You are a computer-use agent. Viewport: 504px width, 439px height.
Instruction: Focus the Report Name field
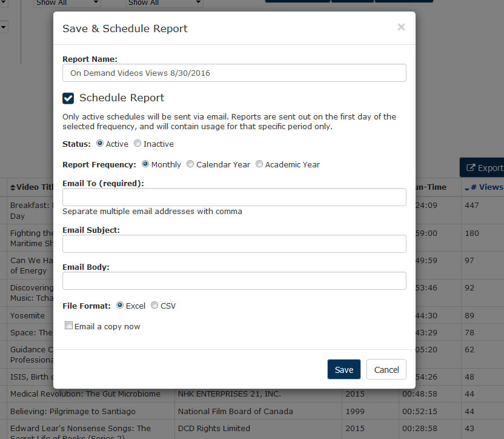[x=234, y=73]
